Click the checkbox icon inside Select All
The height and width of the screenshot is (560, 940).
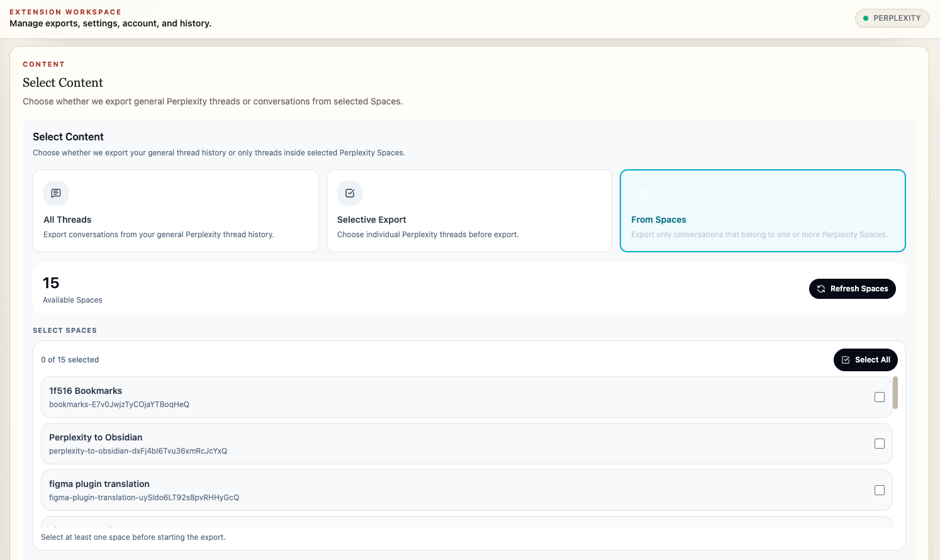(x=846, y=360)
